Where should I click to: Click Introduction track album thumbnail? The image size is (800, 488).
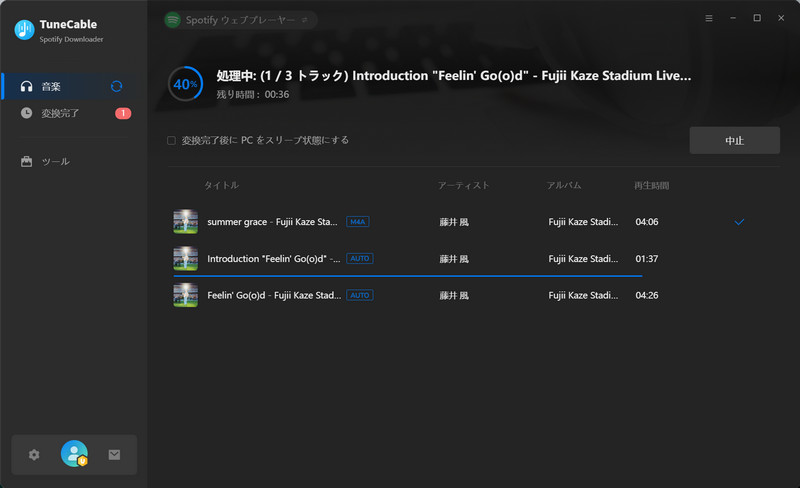(x=186, y=258)
